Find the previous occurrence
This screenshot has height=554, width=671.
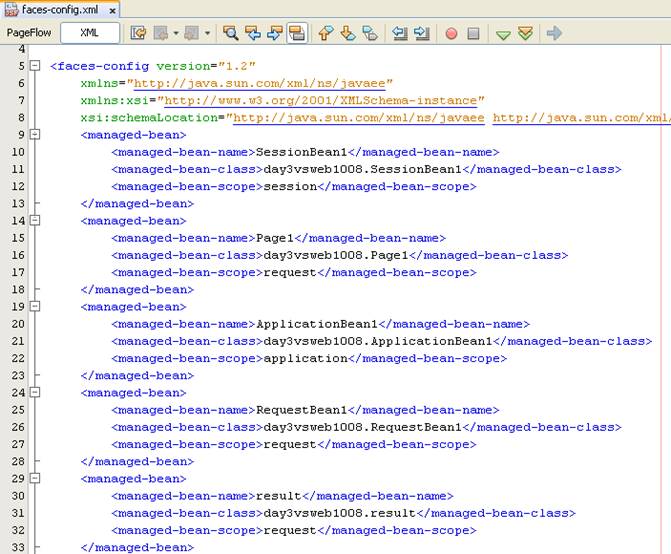253,33
